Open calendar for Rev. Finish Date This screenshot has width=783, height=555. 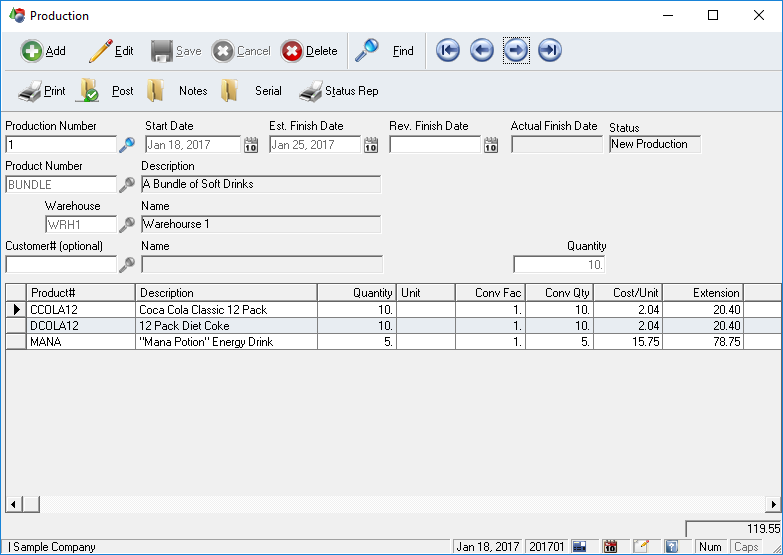point(491,145)
